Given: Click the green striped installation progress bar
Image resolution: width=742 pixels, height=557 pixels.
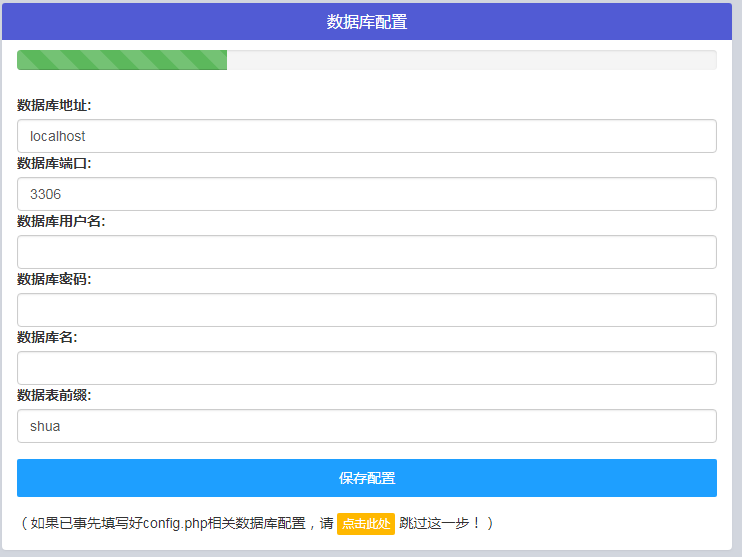Looking at the screenshot, I should click(x=122, y=60).
